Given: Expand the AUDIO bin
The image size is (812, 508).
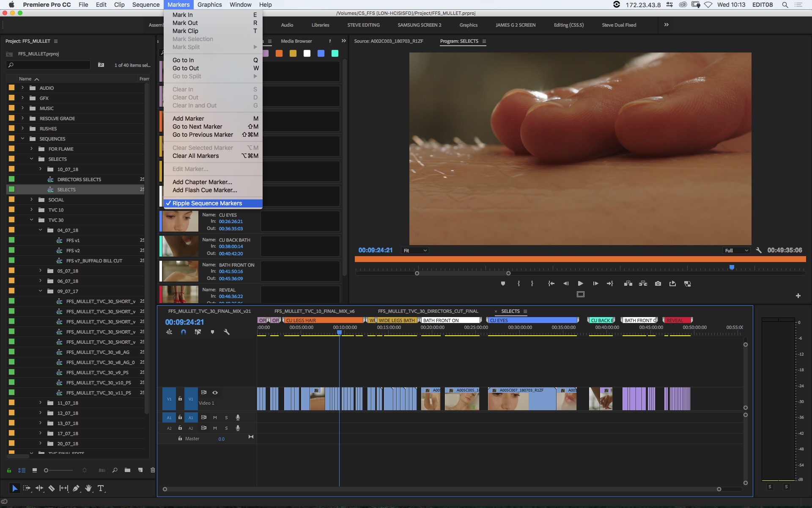Looking at the screenshot, I should [x=22, y=88].
